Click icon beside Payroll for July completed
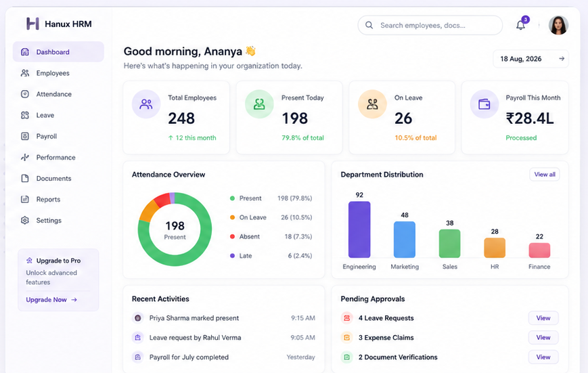 137,357
